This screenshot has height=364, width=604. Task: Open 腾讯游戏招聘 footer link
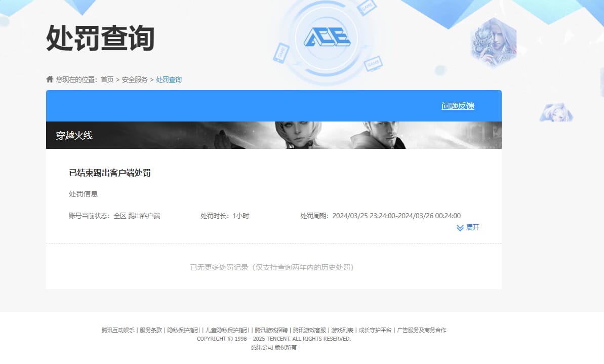(x=271, y=330)
